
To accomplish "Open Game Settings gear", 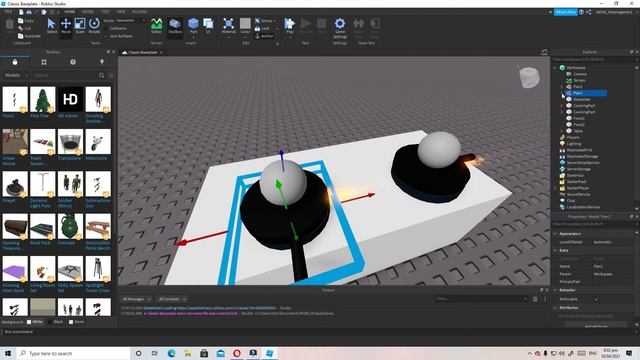I will pyautogui.click(x=340, y=27).
